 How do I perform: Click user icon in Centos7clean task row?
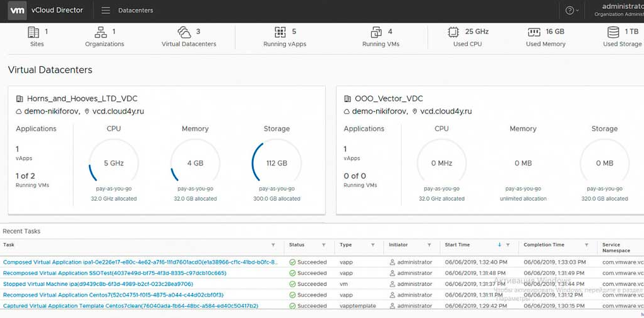[x=392, y=305]
